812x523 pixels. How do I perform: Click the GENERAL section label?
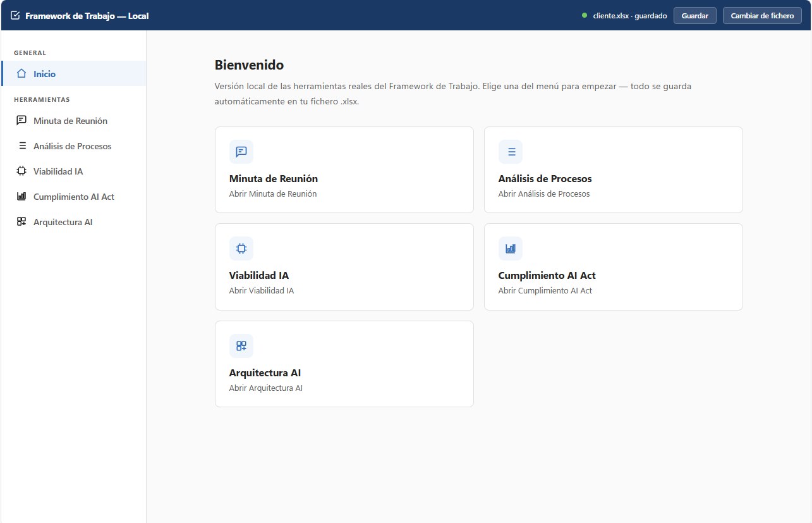[30, 52]
